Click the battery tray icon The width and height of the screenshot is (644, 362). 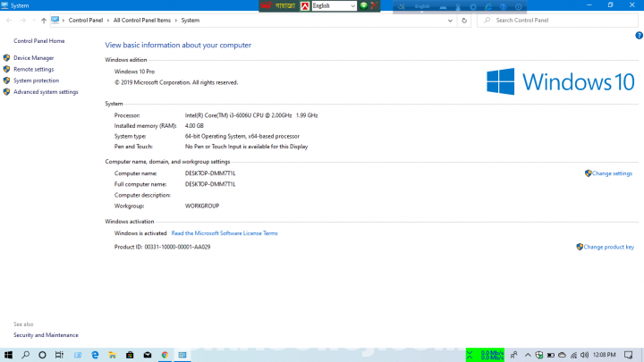(x=551, y=355)
